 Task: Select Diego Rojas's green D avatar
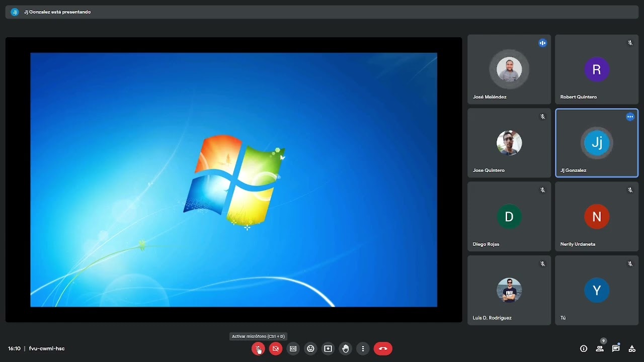[509, 217]
